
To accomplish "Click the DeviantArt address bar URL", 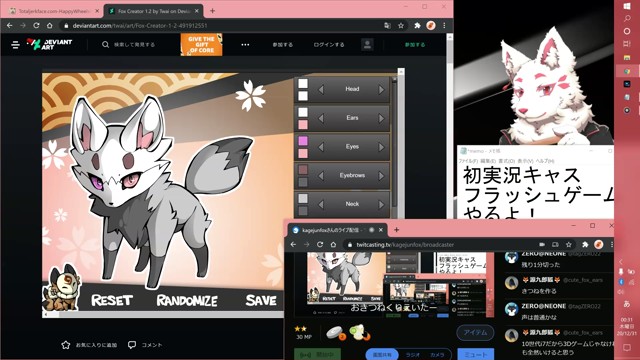I will click(x=140, y=25).
